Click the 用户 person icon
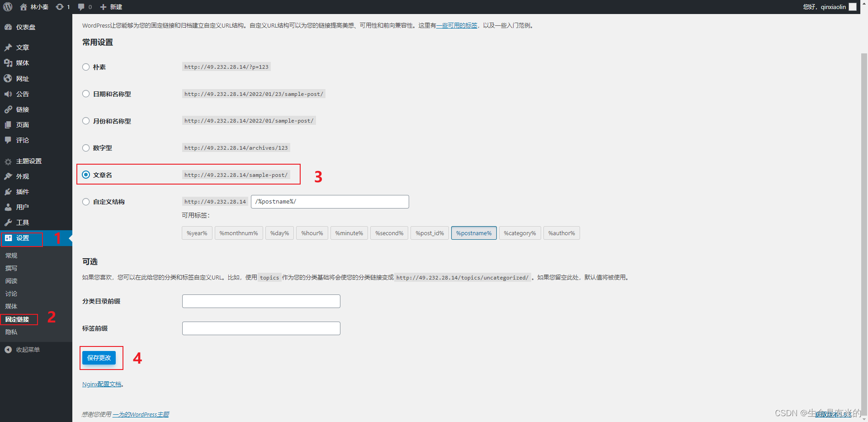The width and height of the screenshot is (868, 422). pos(8,207)
